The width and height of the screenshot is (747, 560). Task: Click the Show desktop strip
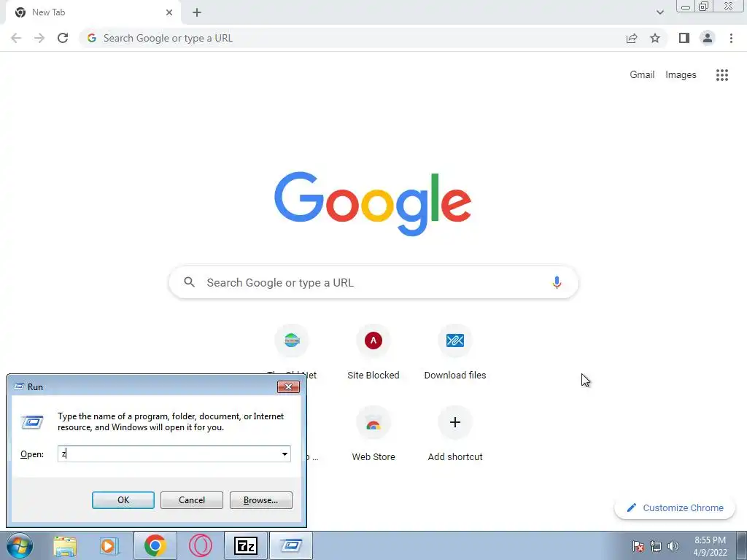point(741,545)
